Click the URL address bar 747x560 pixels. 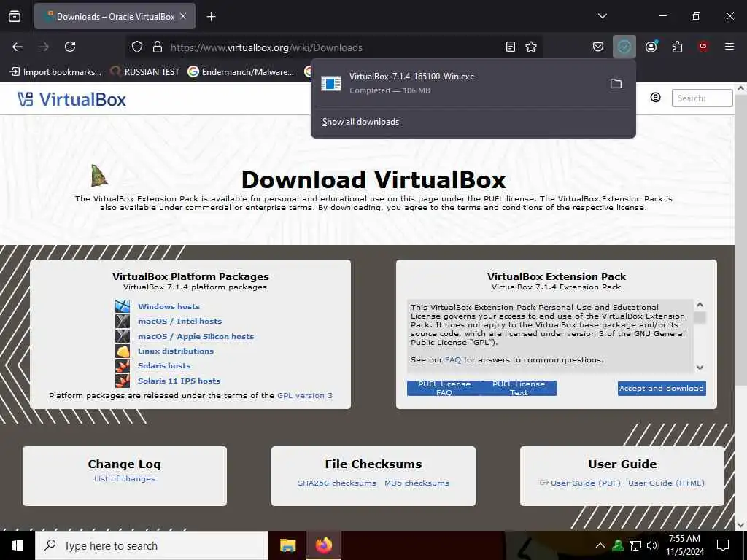tap(333, 47)
